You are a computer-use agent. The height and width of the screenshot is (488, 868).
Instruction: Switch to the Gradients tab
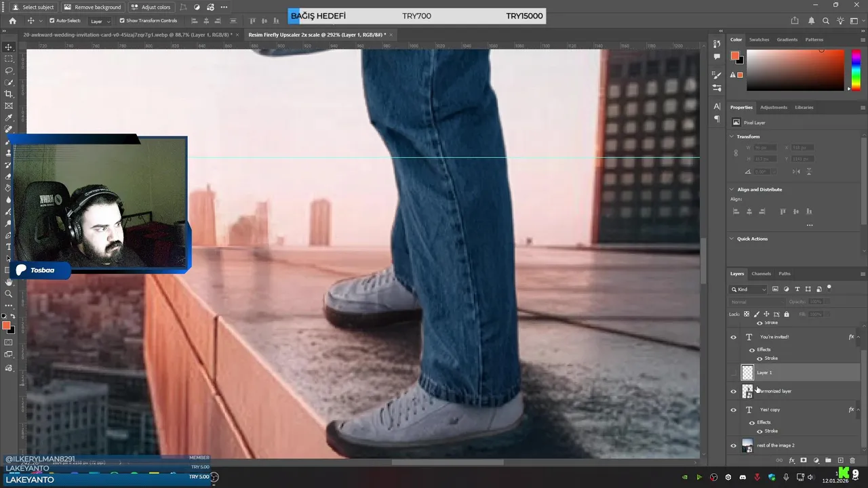click(787, 39)
